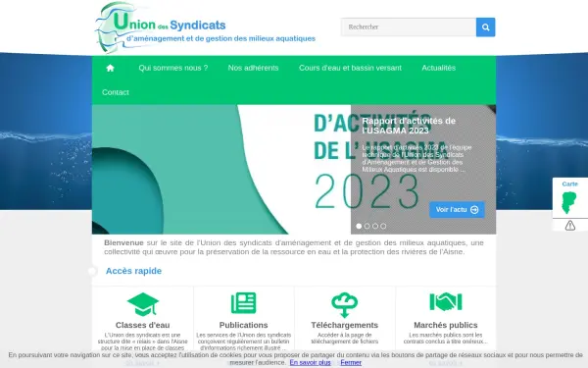The image size is (588, 368).
Task: Click the Union des Syndicats logo
Action: point(205,27)
